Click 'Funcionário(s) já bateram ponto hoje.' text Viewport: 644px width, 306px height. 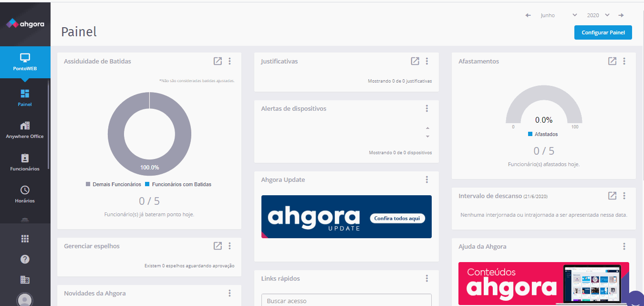(x=149, y=214)
